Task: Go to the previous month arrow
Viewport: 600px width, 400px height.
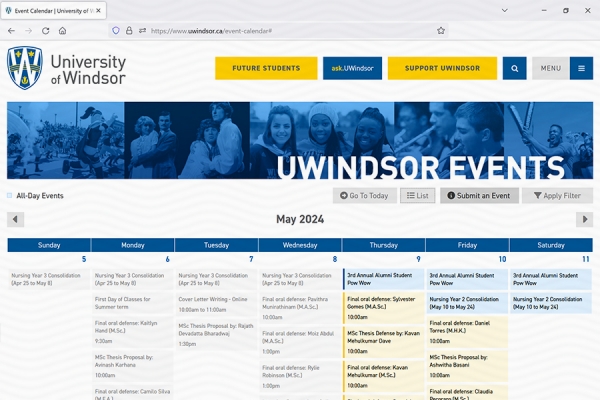Action: tap(16, 220)
